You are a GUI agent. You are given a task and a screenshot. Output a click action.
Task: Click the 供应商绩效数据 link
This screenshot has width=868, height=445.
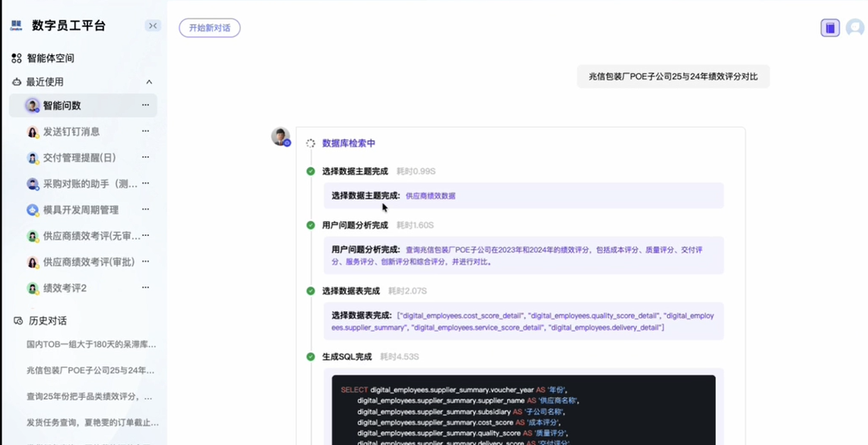click(x=430, y=196)
